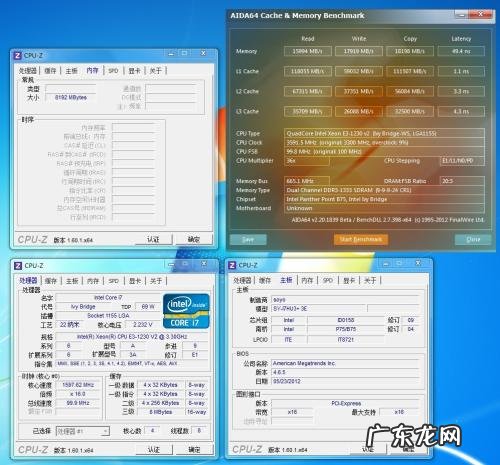The image size is (500, 465).
Task: Click 认证 button in memory CPU-Z window
Action: tap(153, 239)
